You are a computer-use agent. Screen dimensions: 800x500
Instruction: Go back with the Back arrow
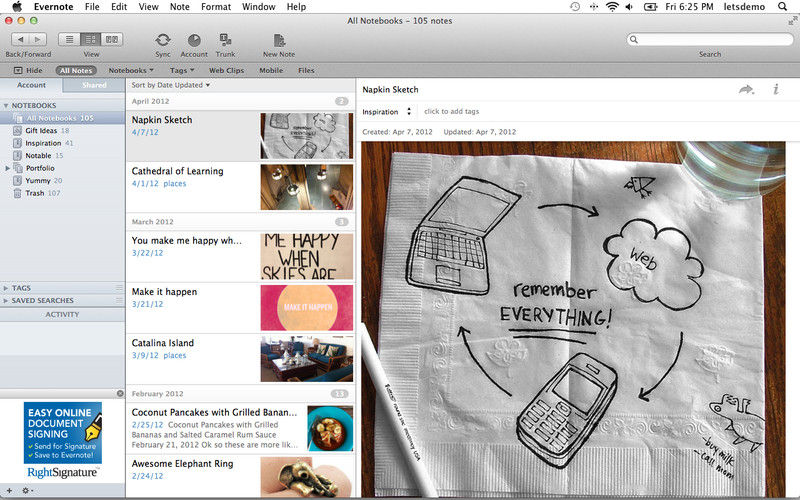click(20, 39)
